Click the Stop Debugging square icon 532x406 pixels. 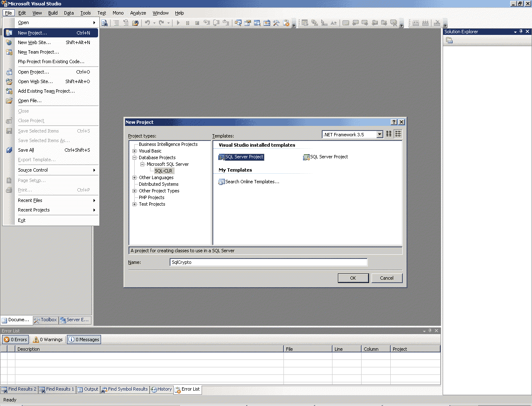point(197,23)
